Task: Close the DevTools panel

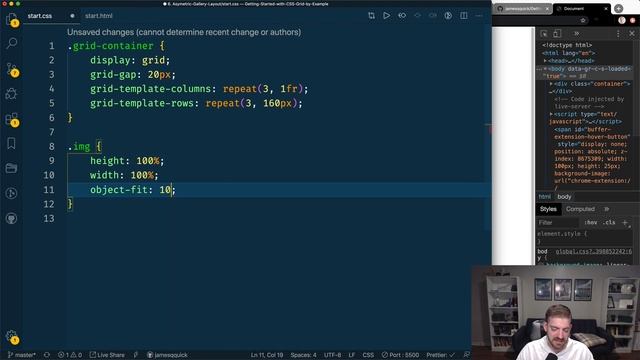Action: (x=632, y=33)
